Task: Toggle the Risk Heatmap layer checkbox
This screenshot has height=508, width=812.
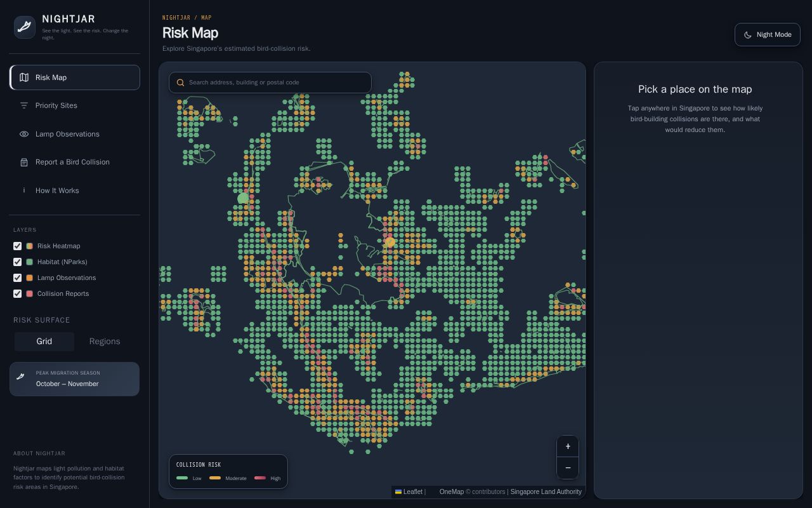Action: [x=18, y=246]
